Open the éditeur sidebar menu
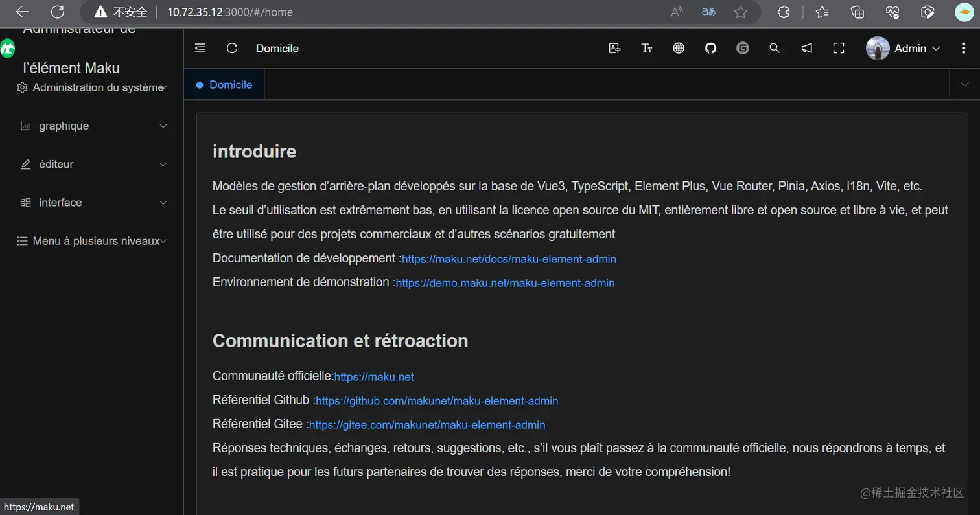980x515 pixels. tap(92, 164)
